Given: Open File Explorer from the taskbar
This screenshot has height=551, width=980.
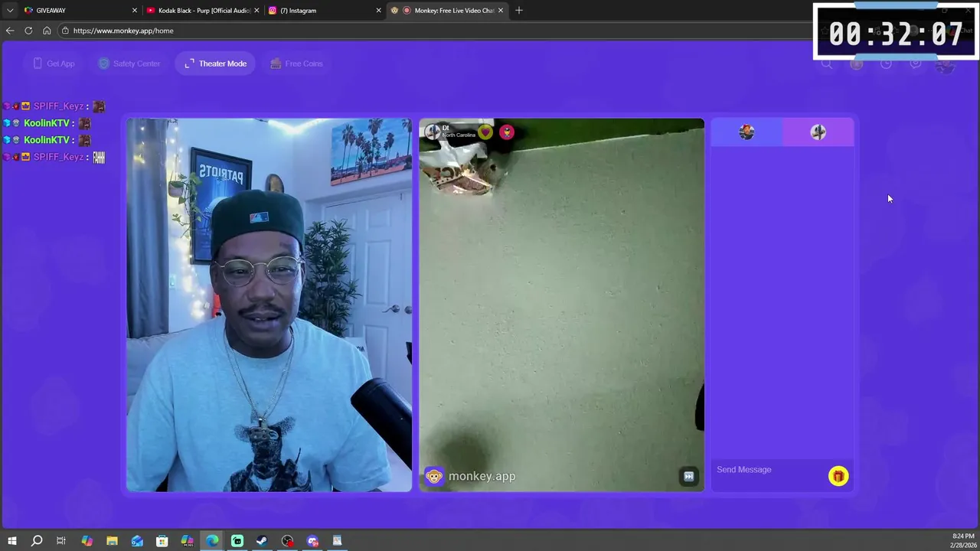Looking at the screenshot, I should click(x=112, y=541).
